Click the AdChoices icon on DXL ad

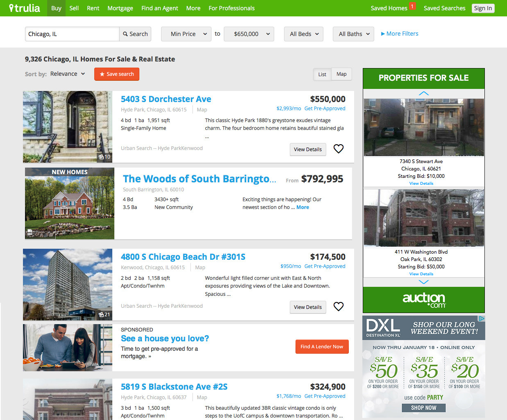click(x=482, y=318)
